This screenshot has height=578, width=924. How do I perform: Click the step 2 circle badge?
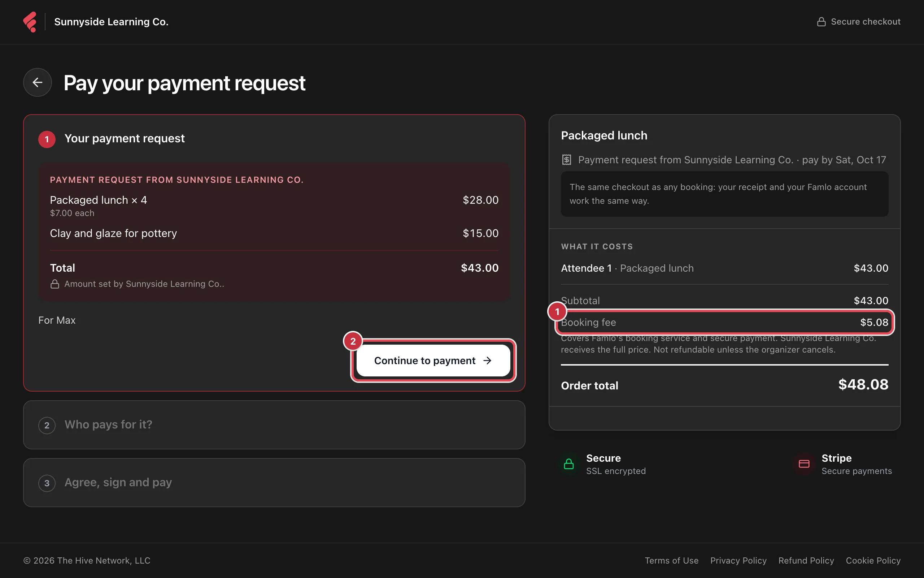(47, 425)
